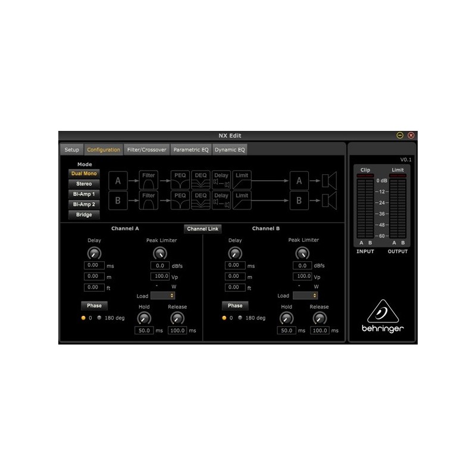Open the Load selector for Channel A
The height and width of the screenshot is (476, 476).
[165, 296]
